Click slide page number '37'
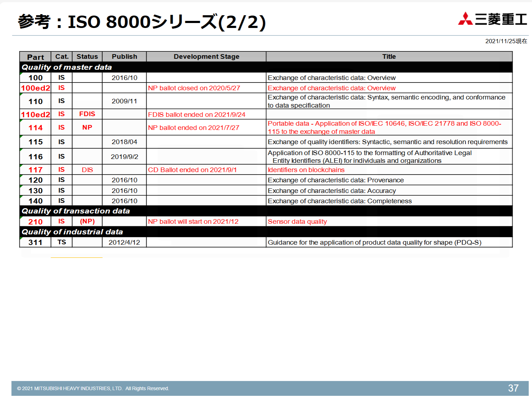This screenshot has width=532, height=399. (x=513, y=388)
